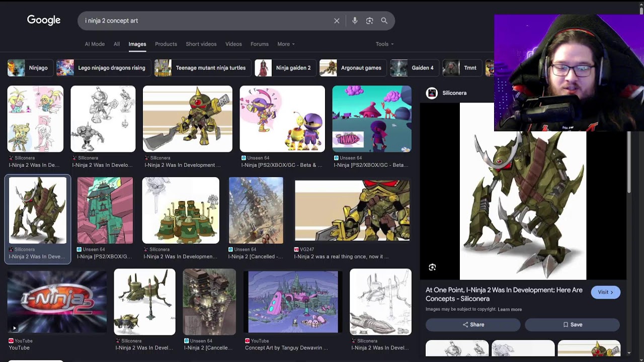644x362 pixels.
Task: Open the Videos tab
Action: click(233, 44)
